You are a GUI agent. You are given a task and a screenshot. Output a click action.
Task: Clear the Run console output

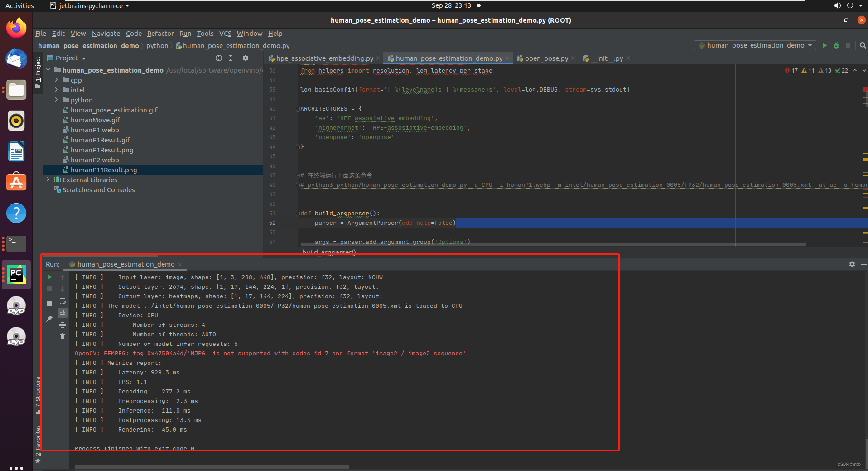(x=63, y=336)
